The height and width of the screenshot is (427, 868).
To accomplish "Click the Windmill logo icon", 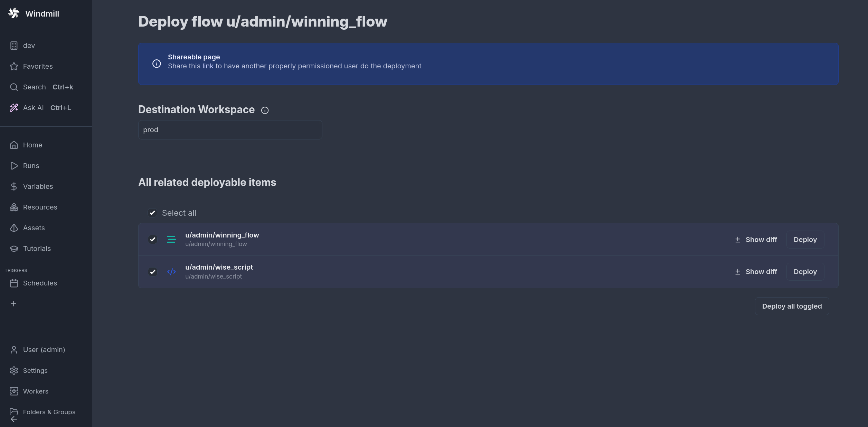I will [x=14, y=13].
